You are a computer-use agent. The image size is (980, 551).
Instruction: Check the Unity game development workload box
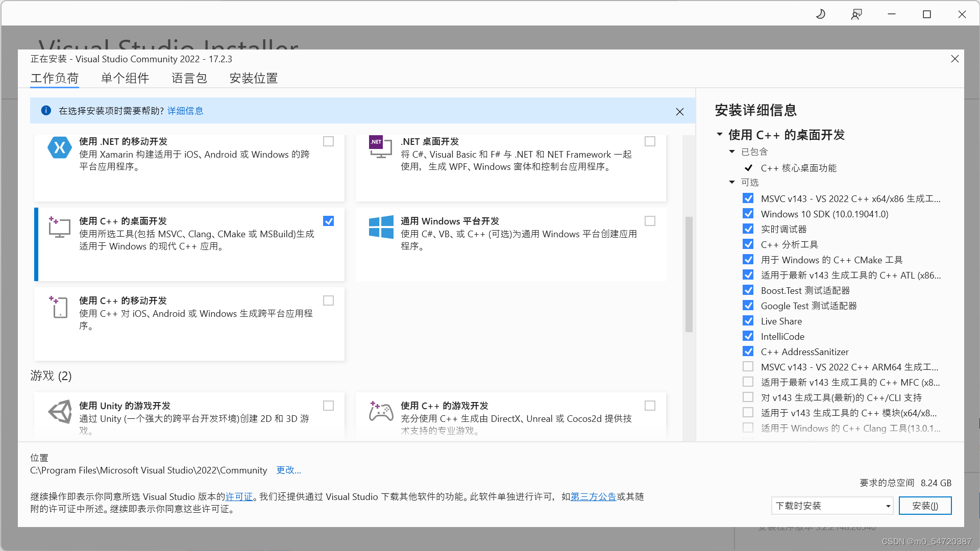tap(328, 406)
